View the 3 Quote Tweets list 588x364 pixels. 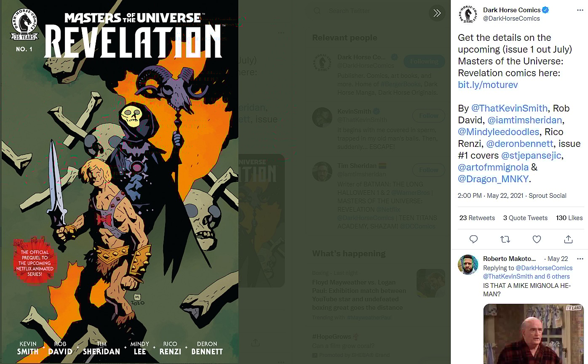pos(525,218)
